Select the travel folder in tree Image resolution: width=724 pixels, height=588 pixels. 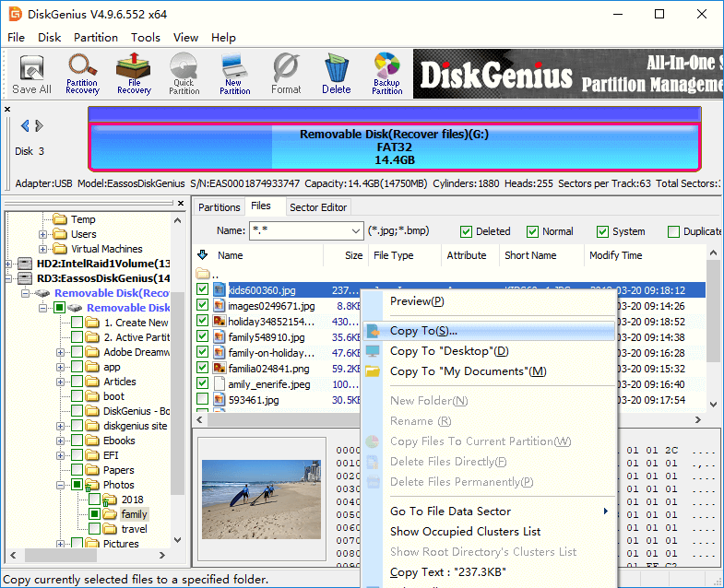[x=134, y=529]
